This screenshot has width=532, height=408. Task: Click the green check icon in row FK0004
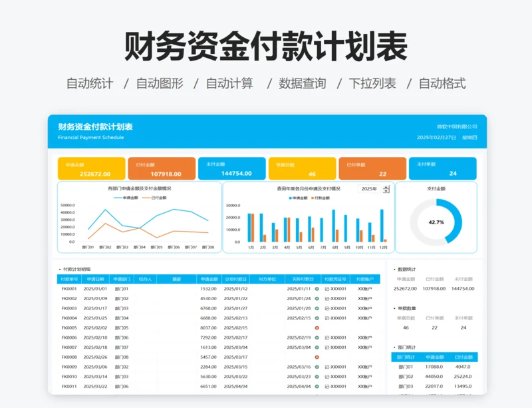[x=317, y=318]
